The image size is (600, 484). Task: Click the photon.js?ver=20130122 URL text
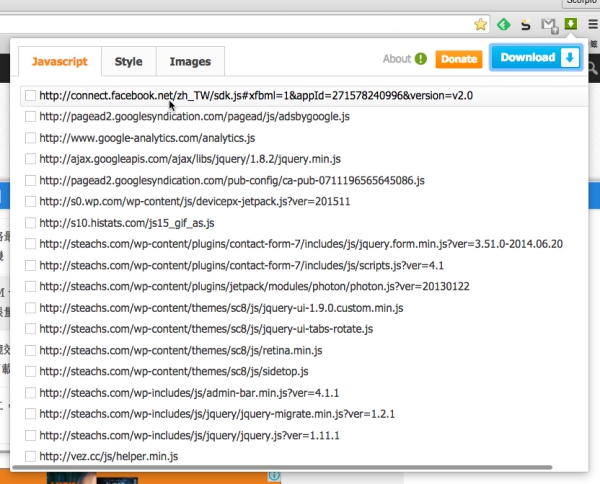[254, 286]
